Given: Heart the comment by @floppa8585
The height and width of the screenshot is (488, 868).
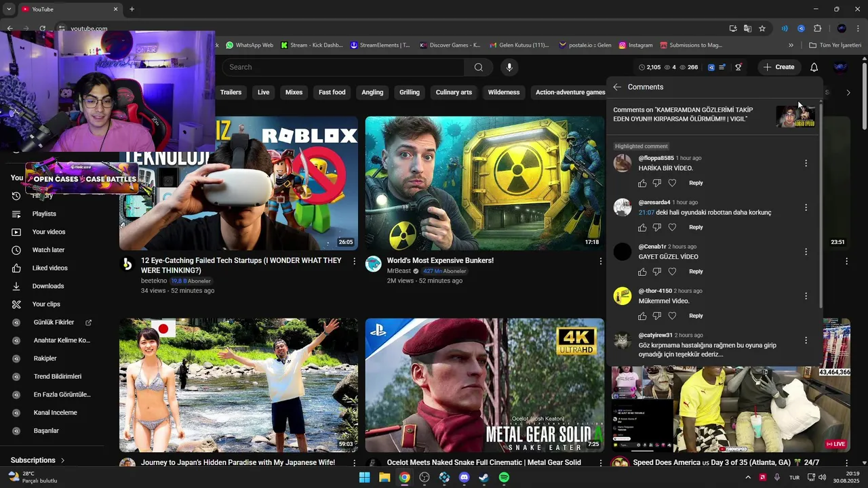Looking at the screenshot, I should (672, 183).
